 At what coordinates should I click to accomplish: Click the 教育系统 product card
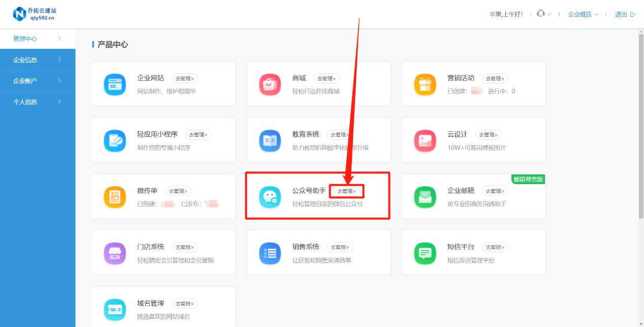pyautogui.click(x=318, y=140)
